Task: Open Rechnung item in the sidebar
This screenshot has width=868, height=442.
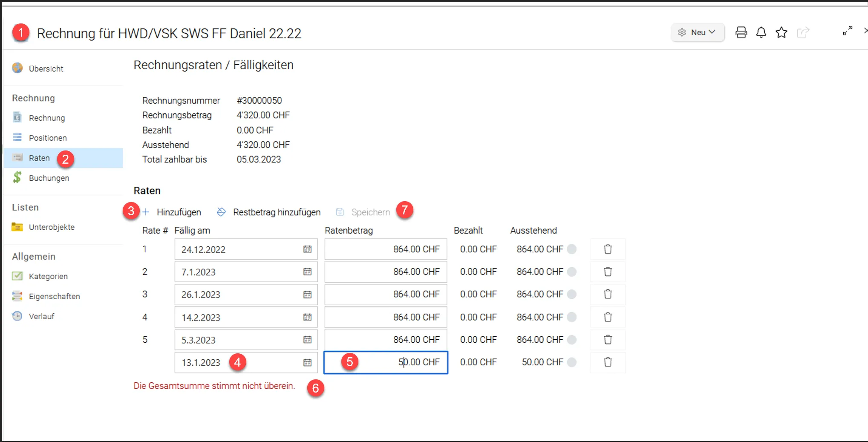Action: pos(47,118)
